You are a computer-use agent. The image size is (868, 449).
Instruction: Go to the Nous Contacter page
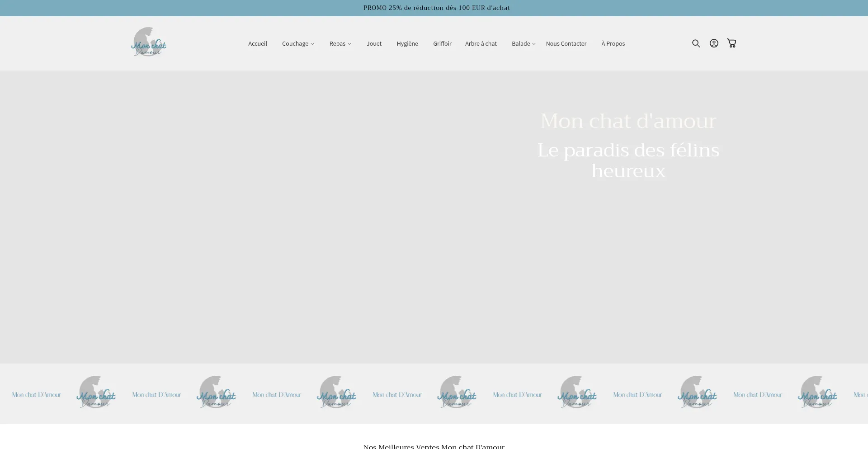tap(566, 43)
